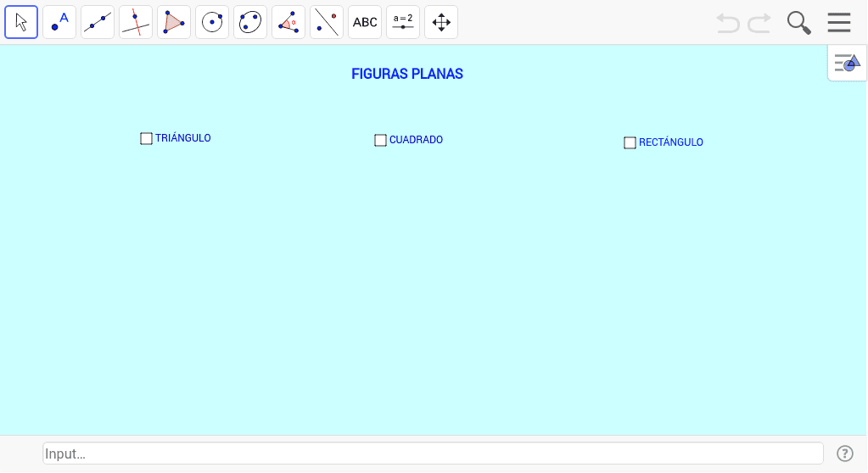868x473 pixels.
Task: Redo the last undone action
Action: click(x=759, y=23)
